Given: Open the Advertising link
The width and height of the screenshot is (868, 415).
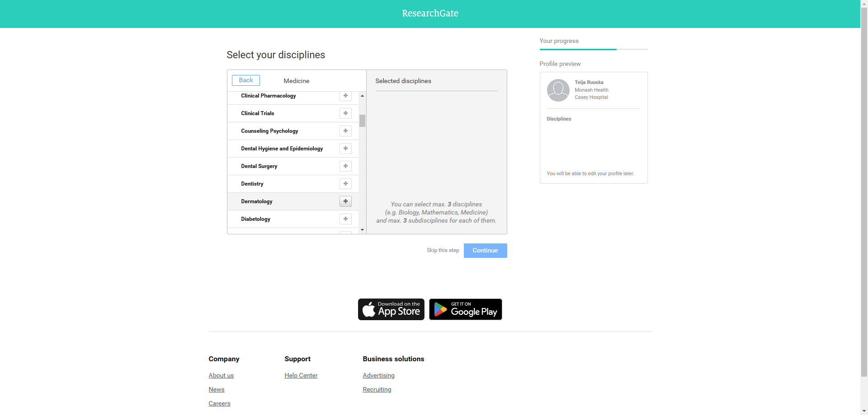Looking at the screenshot, I should pos(378,375).
